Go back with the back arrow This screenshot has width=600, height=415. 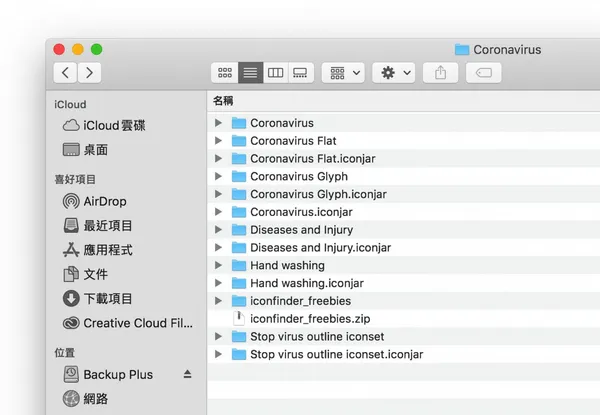point(65,72)
